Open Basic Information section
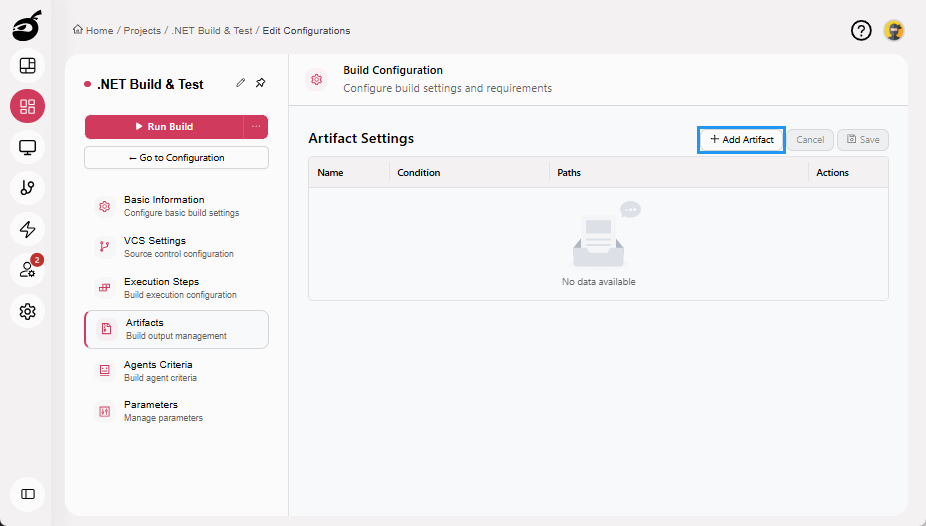Screen dimensions: 926x526 (x=177, y=206)
